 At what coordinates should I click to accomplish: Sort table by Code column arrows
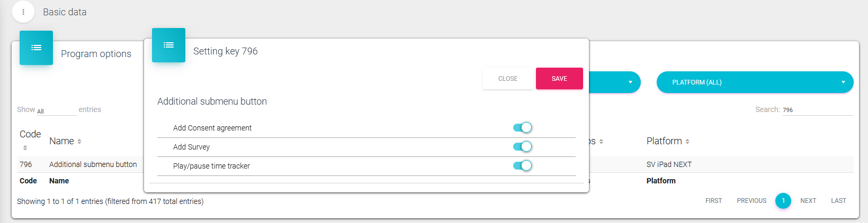(25, 147)
